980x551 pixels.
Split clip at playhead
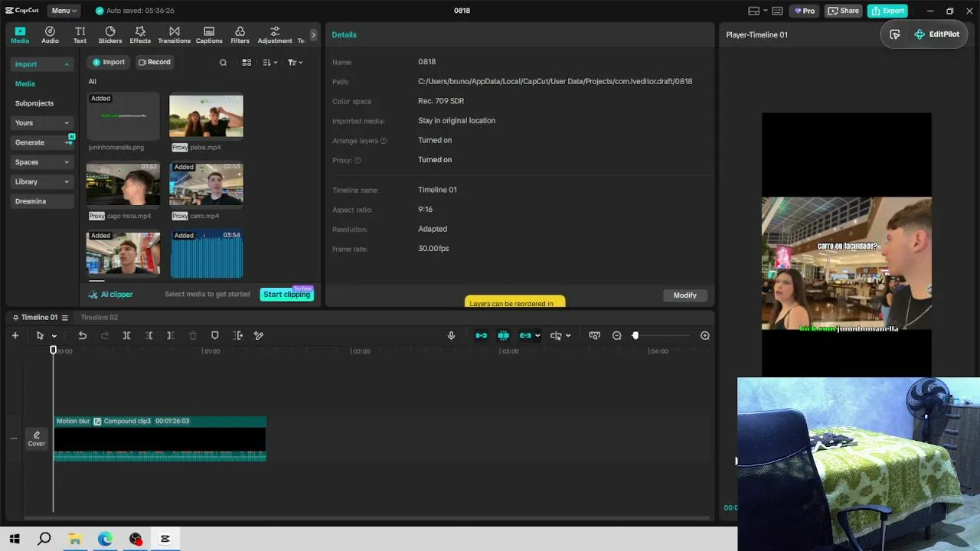pyautogui.click(x=126, y=335)
